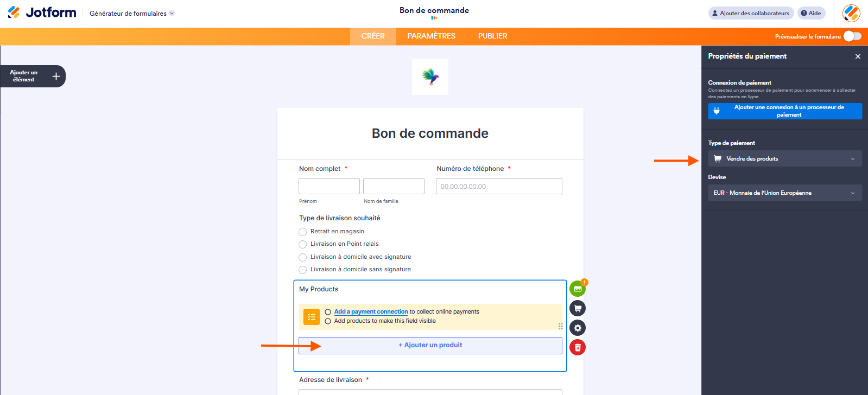Switch to the PUBLIER tab

point(492,36)
